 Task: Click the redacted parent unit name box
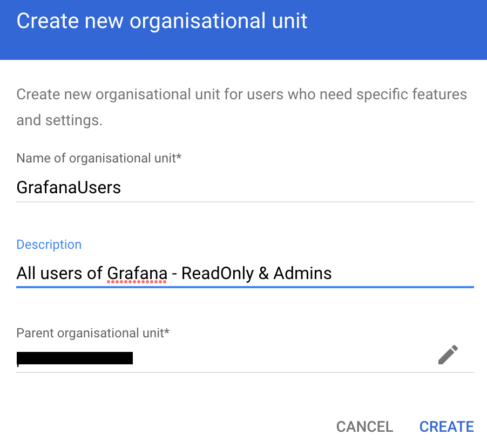pyautogui.click(x=75, y=358)
